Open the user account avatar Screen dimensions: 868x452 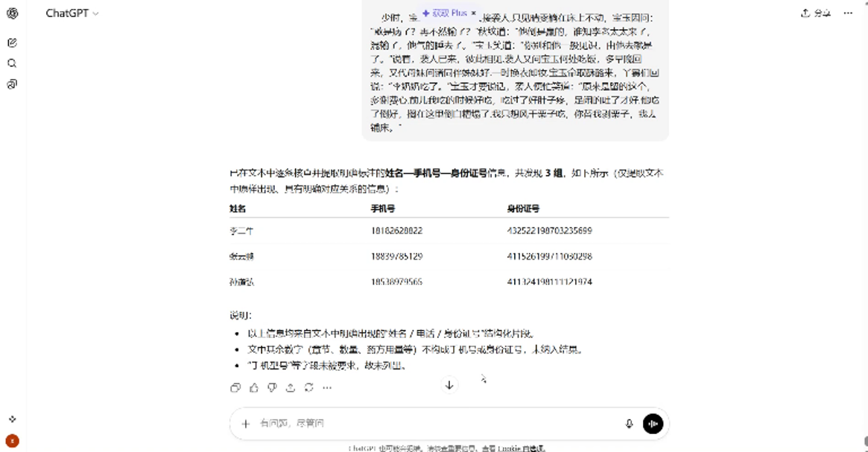[12, 441]
